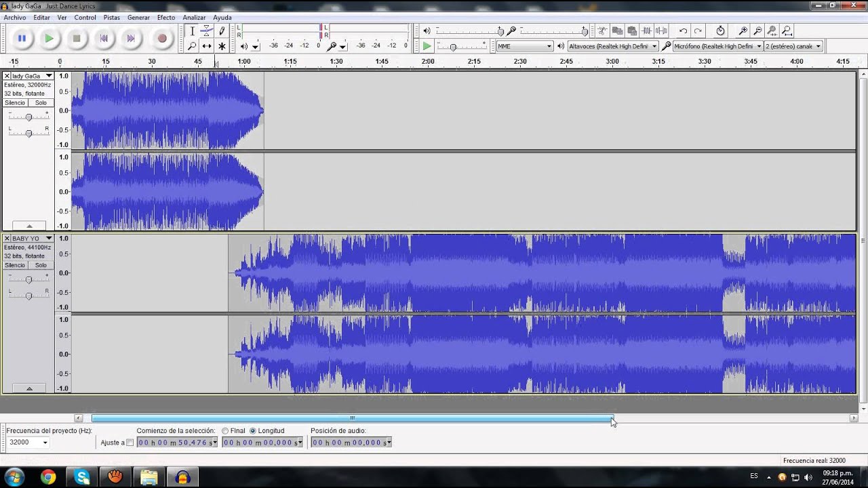Click the Pause transport button

[22, 39]
